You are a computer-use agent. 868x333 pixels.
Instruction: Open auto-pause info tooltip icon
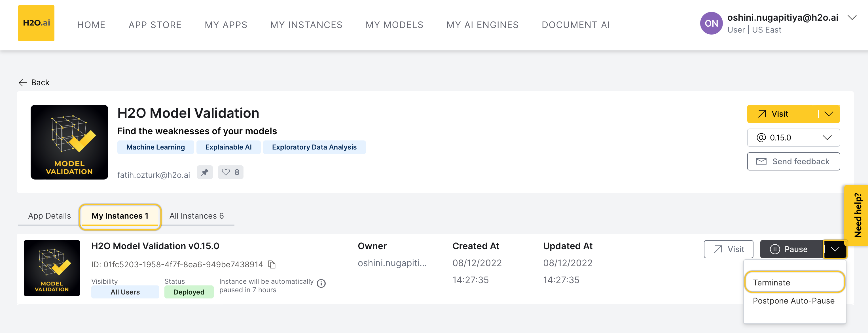[321, 283]
